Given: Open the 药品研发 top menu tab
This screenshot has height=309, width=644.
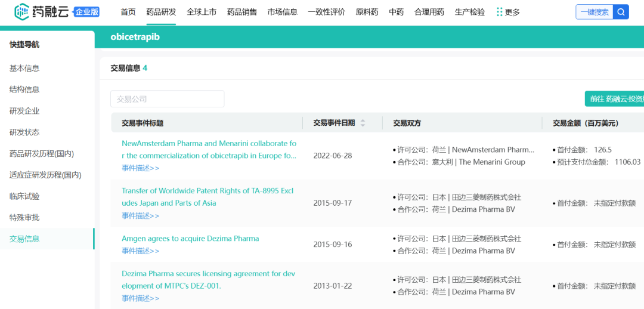Looking at the screenshot, I should point(161,12).
